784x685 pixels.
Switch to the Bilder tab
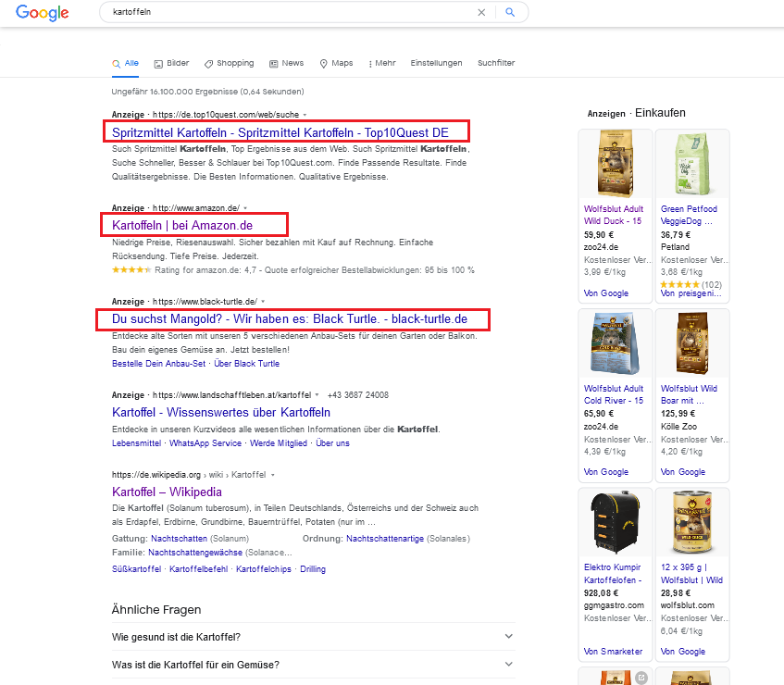click(x=171, y=63)
